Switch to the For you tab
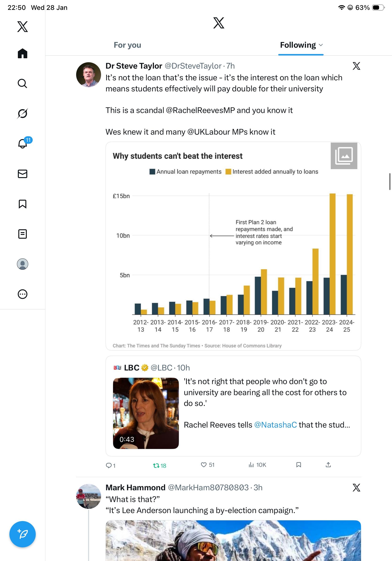This screenshot has width=392, height=561. click(127, 45)
